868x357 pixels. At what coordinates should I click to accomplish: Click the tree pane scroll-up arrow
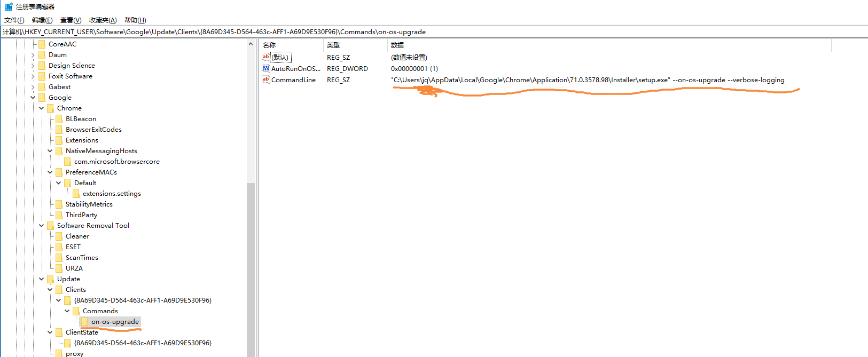[251, 44]
